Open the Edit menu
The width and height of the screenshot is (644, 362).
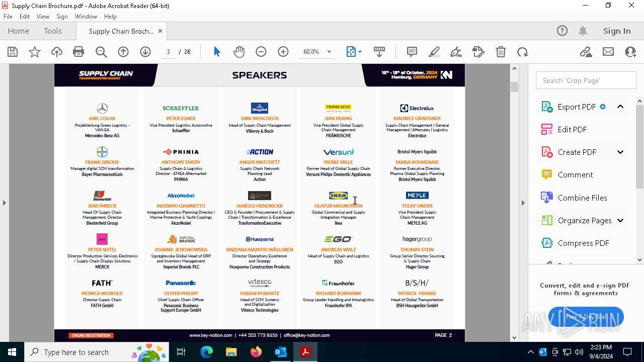click(25, 17)
